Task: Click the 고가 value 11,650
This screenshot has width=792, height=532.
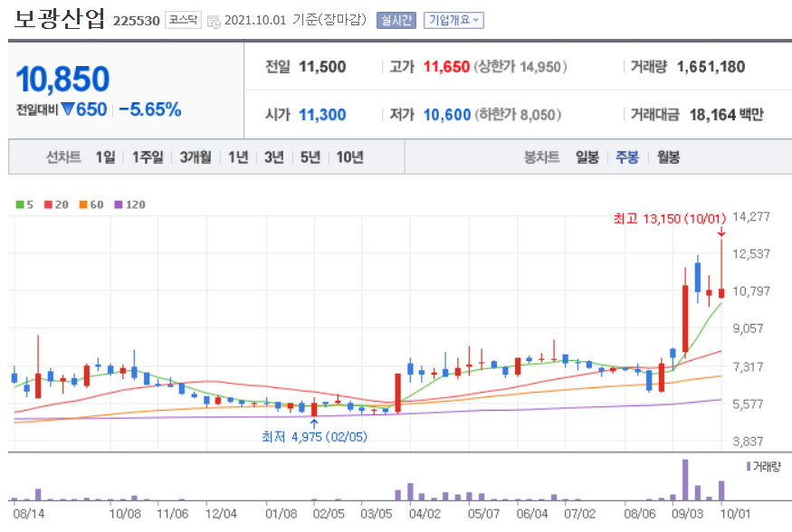Action: 446,67
